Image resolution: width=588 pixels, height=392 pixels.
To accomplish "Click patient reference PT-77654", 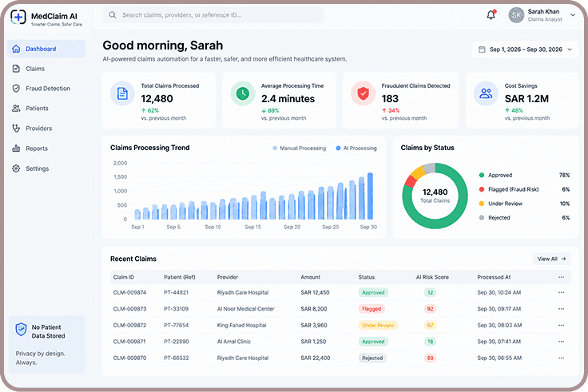I will (x=177, y=325).
